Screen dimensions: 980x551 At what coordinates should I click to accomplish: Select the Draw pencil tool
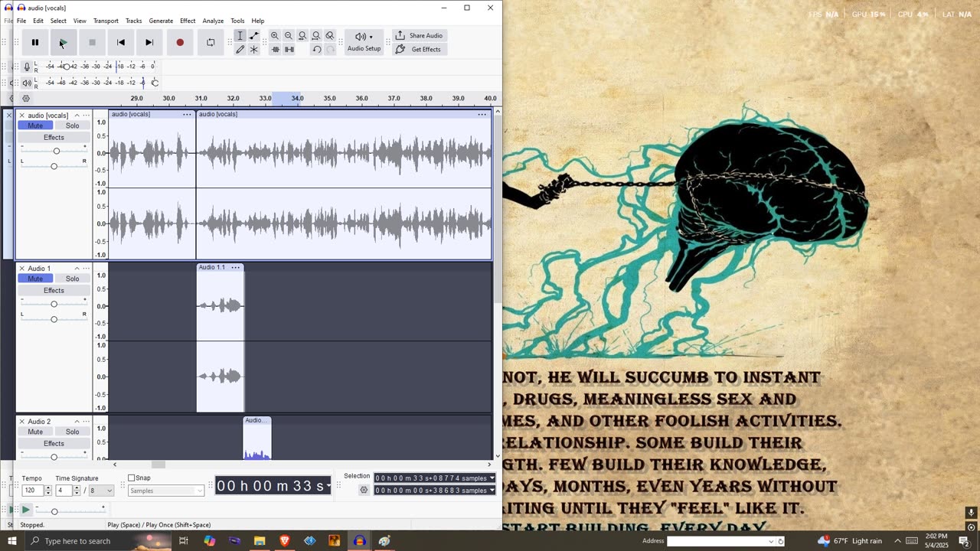240,50
